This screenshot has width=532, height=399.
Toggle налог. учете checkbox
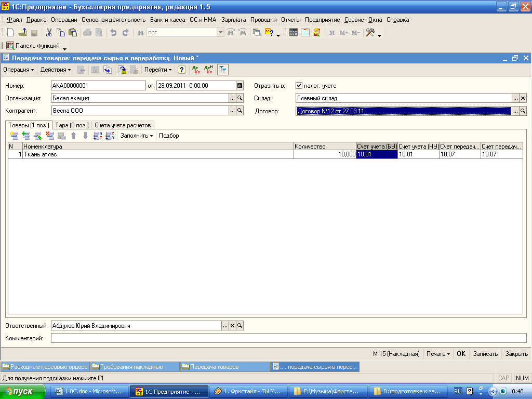click(299, 86)
